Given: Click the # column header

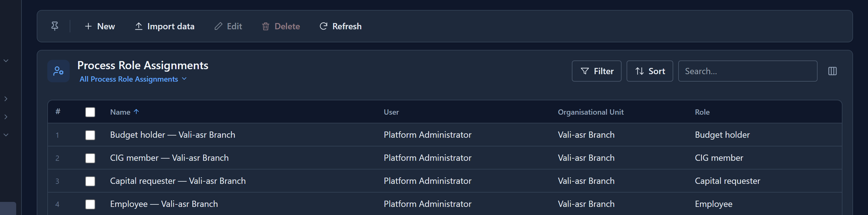Looking at the screenshot, I should [58, 111].
